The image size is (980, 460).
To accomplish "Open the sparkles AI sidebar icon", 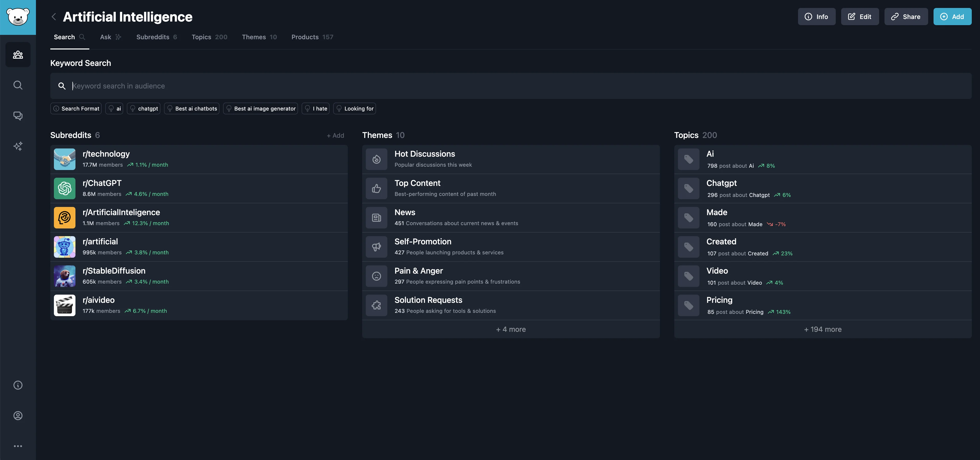I will (x=18, y=146).
